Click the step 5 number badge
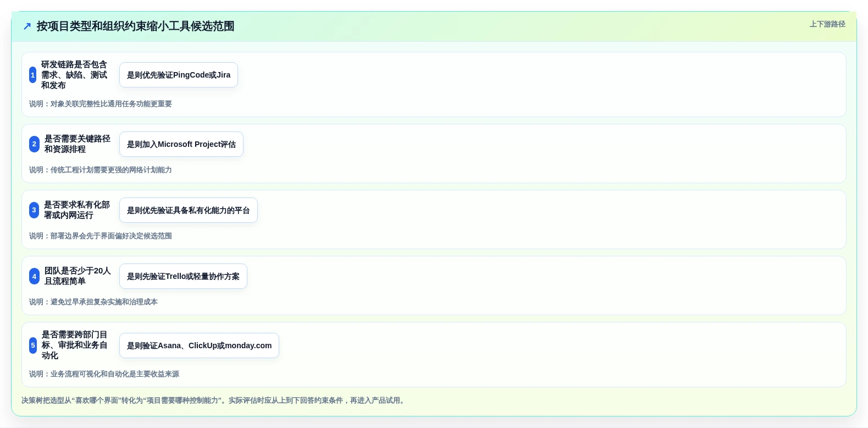Image resolution: width=868 pixels, height=428 pixels. [x=33, y=345]
